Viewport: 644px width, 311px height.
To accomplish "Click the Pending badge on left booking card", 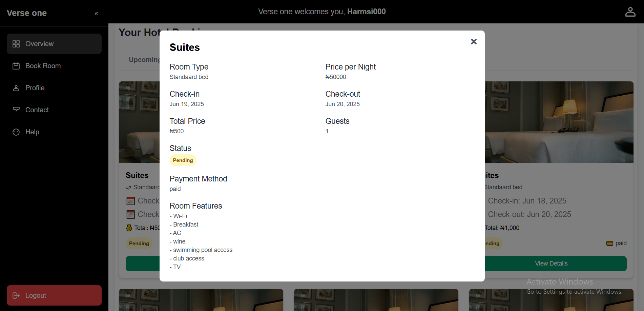I will [x=139, y=243].
